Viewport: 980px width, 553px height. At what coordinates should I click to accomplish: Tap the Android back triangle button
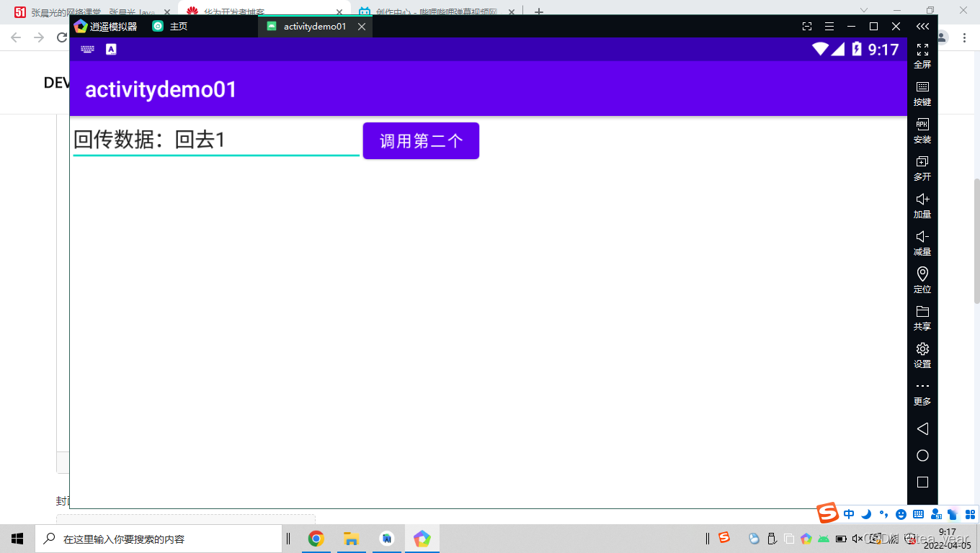coord(922,428)
